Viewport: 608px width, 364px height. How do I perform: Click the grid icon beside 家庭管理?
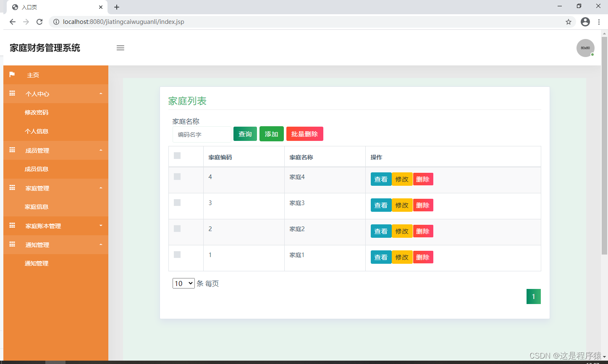pos(12,188)
